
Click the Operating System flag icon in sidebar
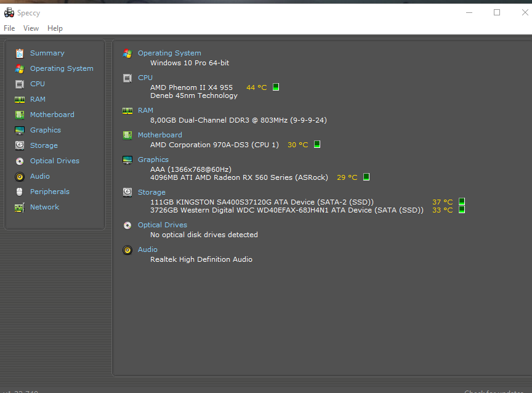tap(20, 69)
